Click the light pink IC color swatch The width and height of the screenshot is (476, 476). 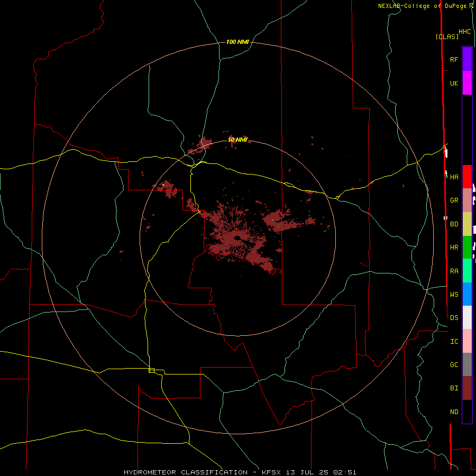tap(467, 341)
